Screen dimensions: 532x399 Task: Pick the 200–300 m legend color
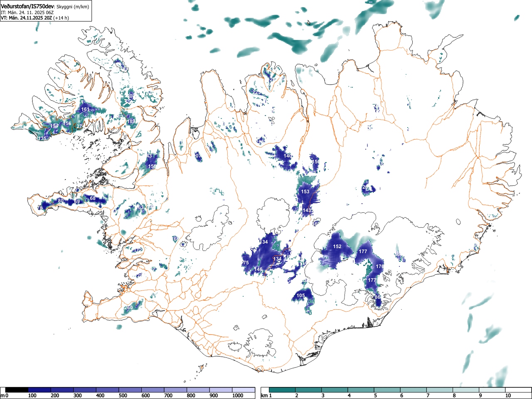[62, 390]
